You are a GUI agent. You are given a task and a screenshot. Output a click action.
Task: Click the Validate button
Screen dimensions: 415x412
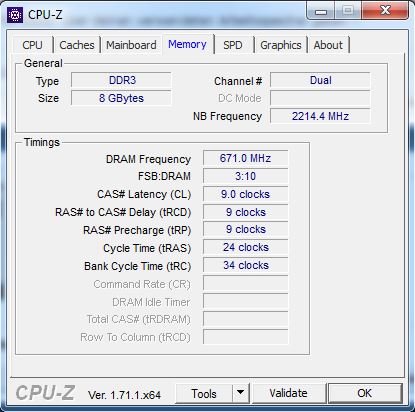pyautogui.click(x=288, y=393)
